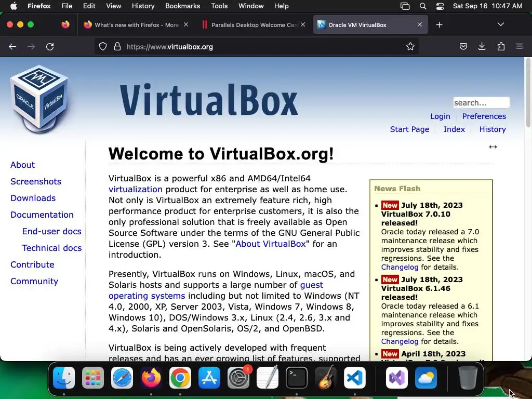
Task: Open the Edit menu
Action: (89, 6)
